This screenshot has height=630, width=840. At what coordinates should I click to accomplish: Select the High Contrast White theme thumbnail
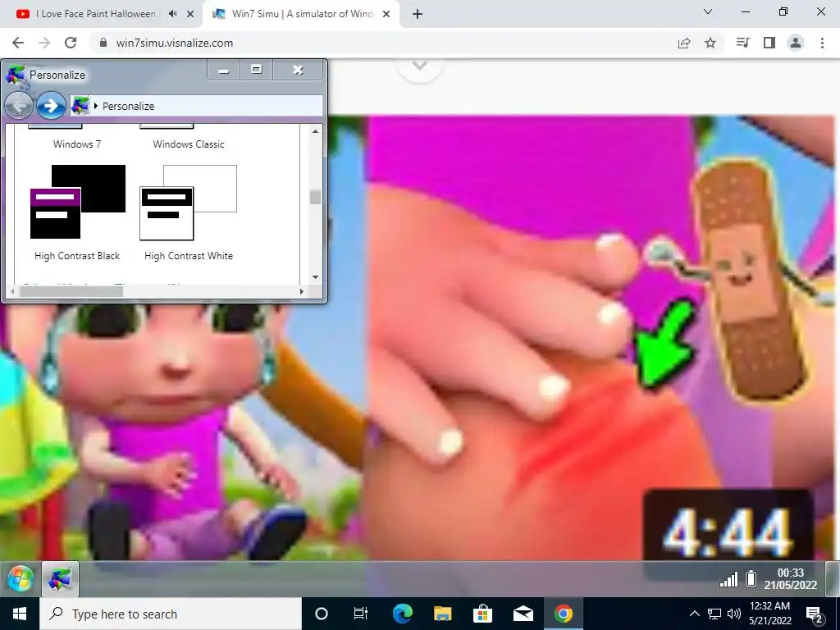188,203
